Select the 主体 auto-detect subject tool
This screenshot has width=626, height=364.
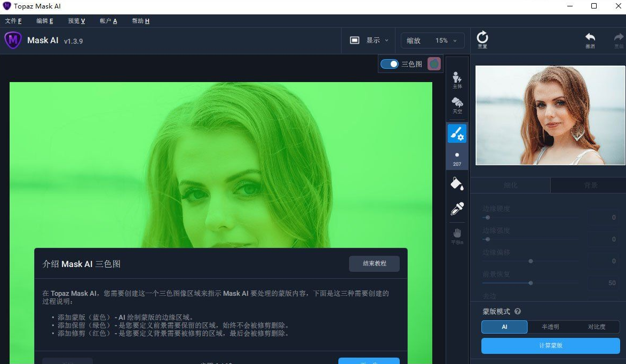[x=457, y=80]
